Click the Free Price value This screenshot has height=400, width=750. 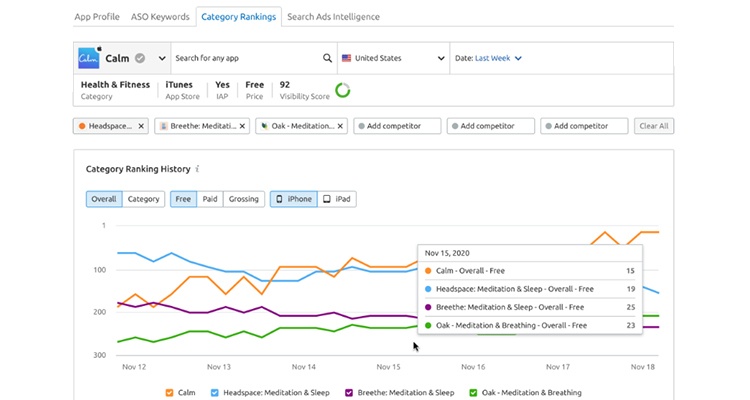click(x=254, y=85)
